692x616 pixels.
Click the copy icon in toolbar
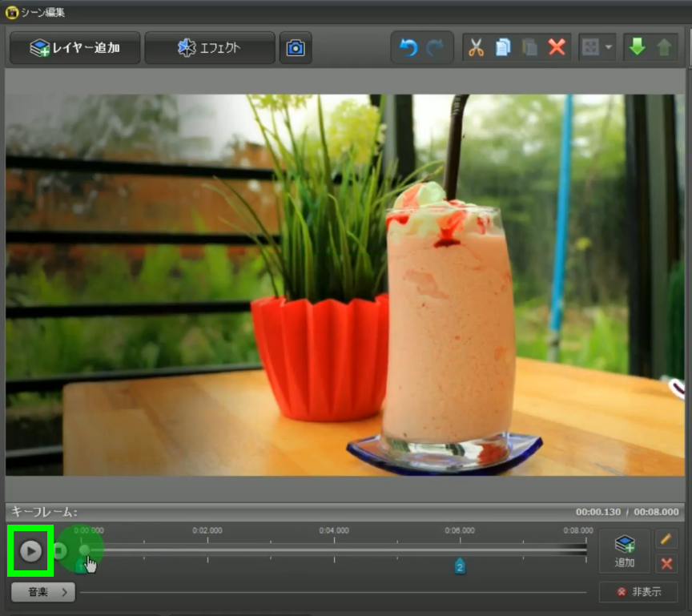[x=503, y=48]
